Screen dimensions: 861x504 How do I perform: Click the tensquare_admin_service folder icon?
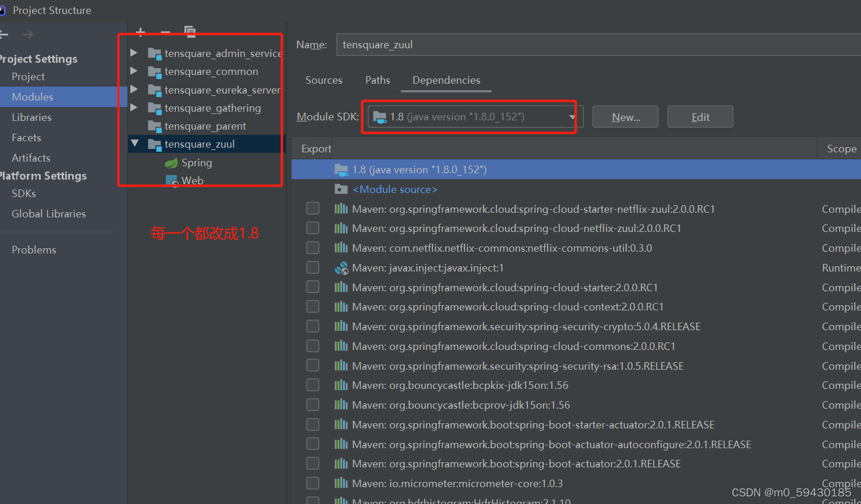pyautogui.click(x=154, y=53)
